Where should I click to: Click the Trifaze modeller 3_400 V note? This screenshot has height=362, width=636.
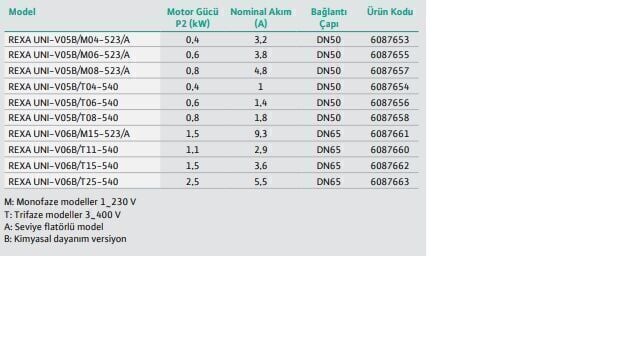point(62,215)
